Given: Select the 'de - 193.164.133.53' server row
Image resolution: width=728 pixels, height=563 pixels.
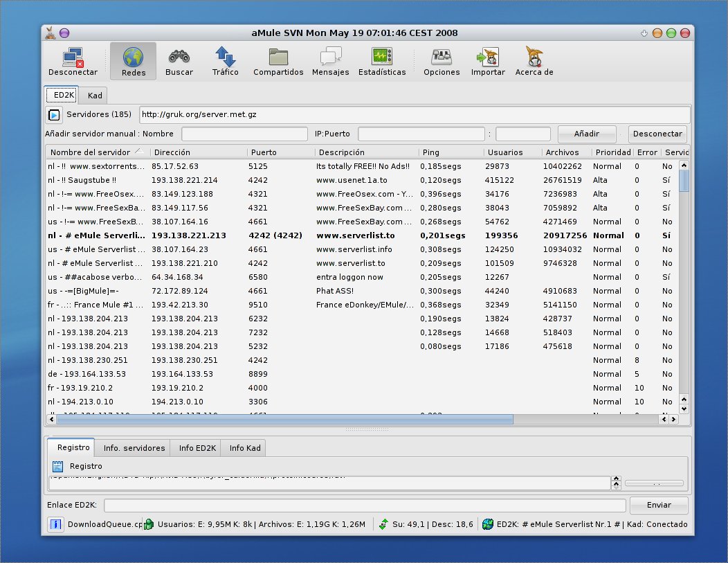Looking at the screenshot, I should [x=362, y=374].
